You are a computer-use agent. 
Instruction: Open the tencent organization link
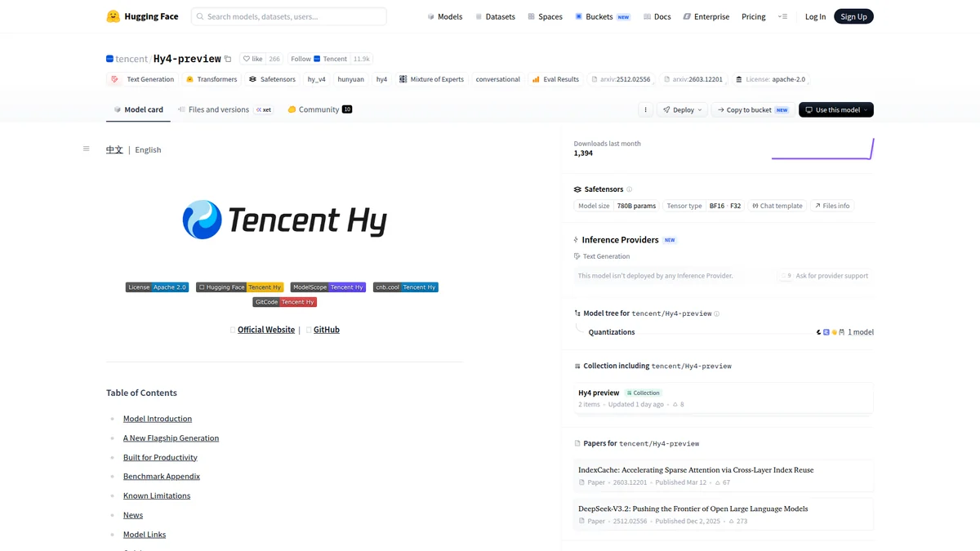tap(131, 59)
